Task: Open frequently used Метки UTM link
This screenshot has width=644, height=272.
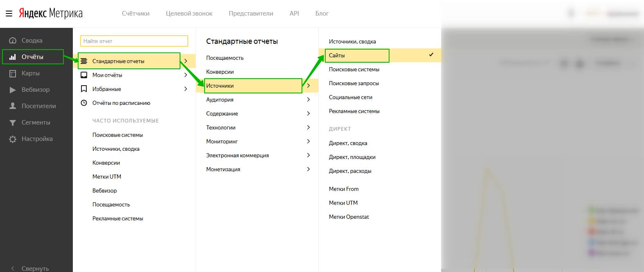Action: 107,177
